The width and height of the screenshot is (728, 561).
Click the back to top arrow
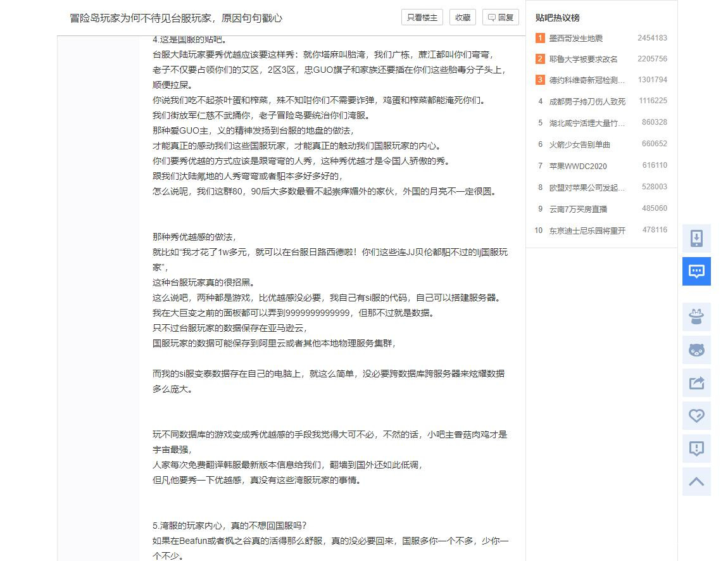(696, 482)
